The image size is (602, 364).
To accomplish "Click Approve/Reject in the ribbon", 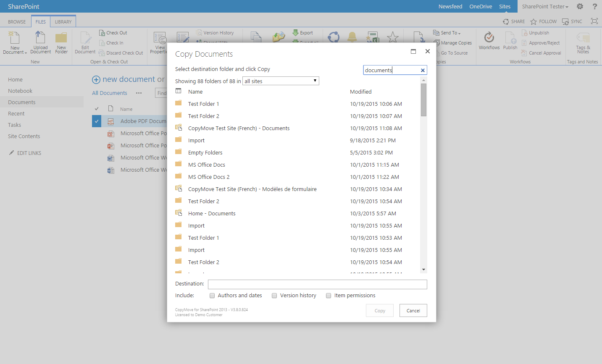I will 541,43.
